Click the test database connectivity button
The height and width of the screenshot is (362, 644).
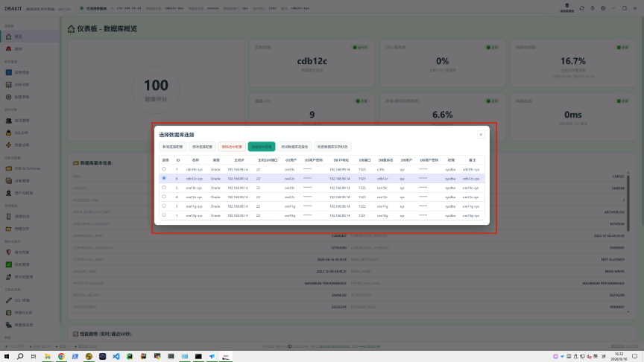coord(294,147)
